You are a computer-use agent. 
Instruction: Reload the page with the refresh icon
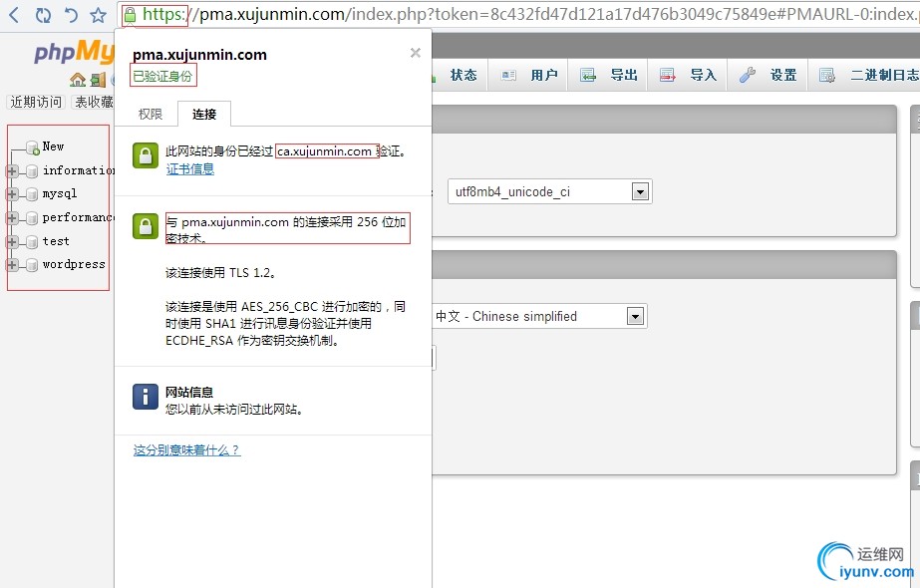point(43,15)
